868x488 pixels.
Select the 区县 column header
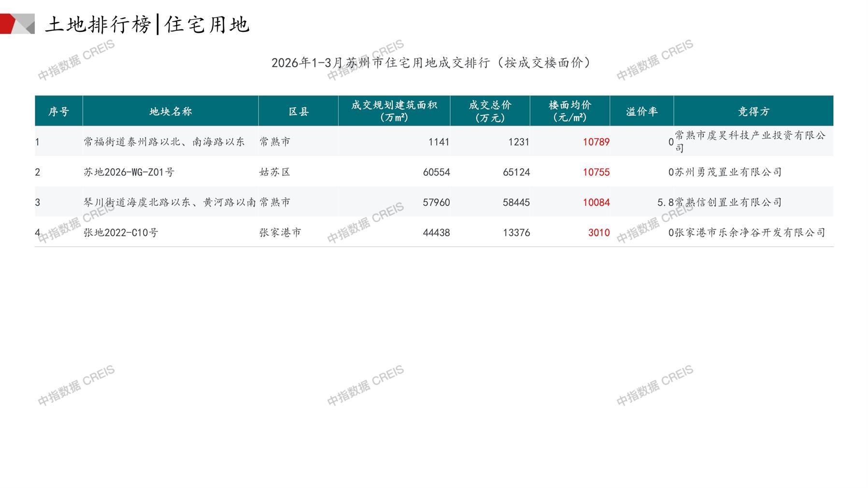click(x=299, y=112)
